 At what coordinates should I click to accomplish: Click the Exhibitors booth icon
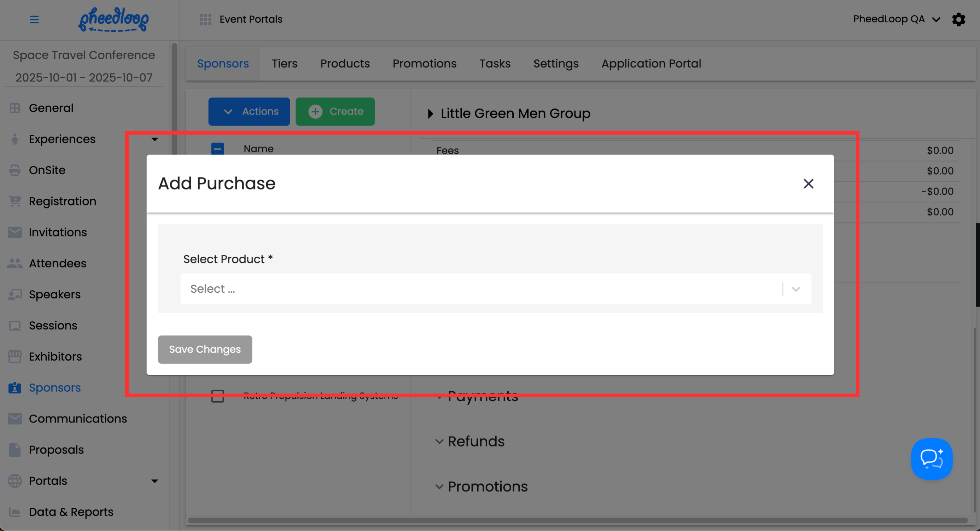click(x=15, y=356)
